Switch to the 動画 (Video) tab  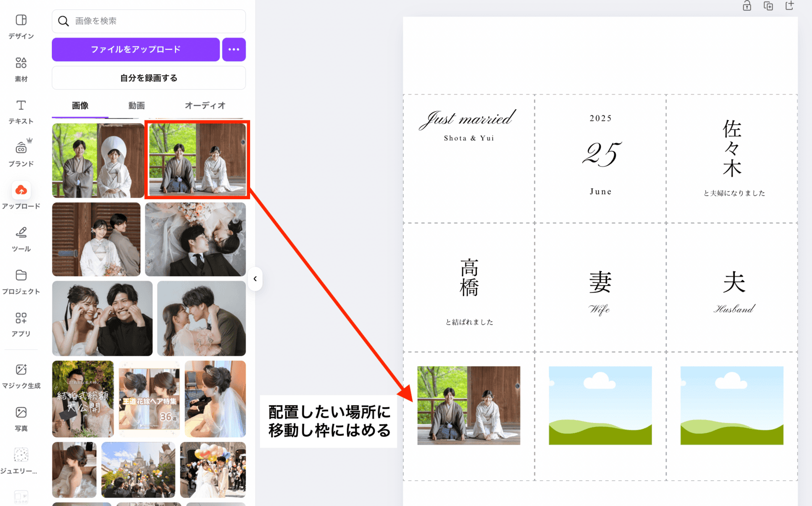click(136, 105)
